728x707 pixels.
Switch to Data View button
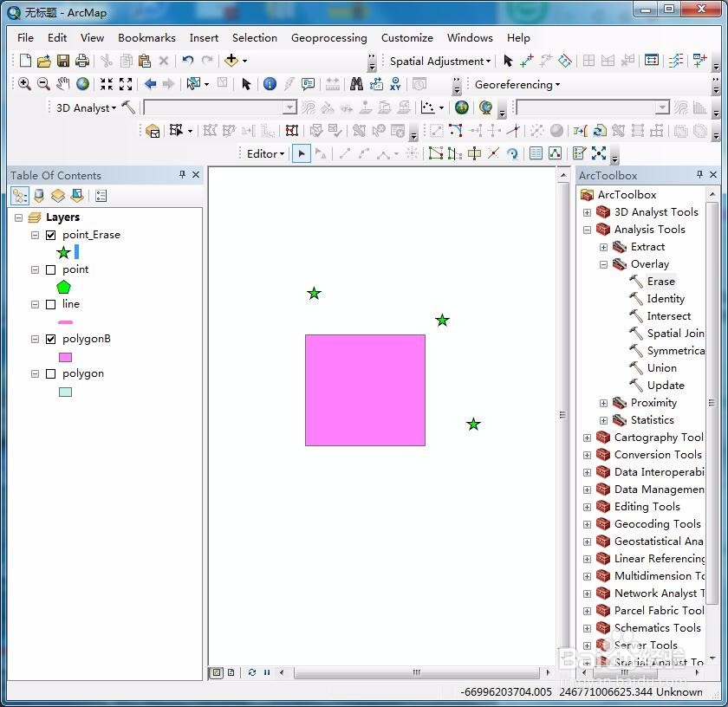tap(217, 672)
